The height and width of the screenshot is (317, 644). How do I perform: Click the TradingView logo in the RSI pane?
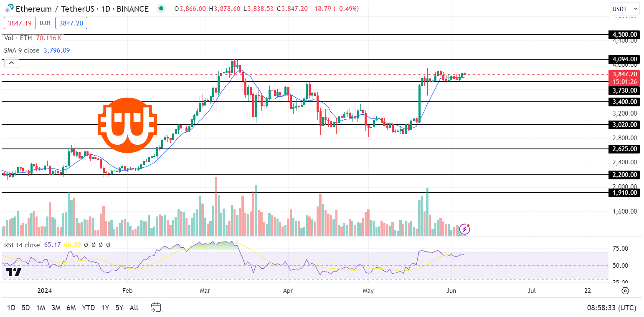13,272
